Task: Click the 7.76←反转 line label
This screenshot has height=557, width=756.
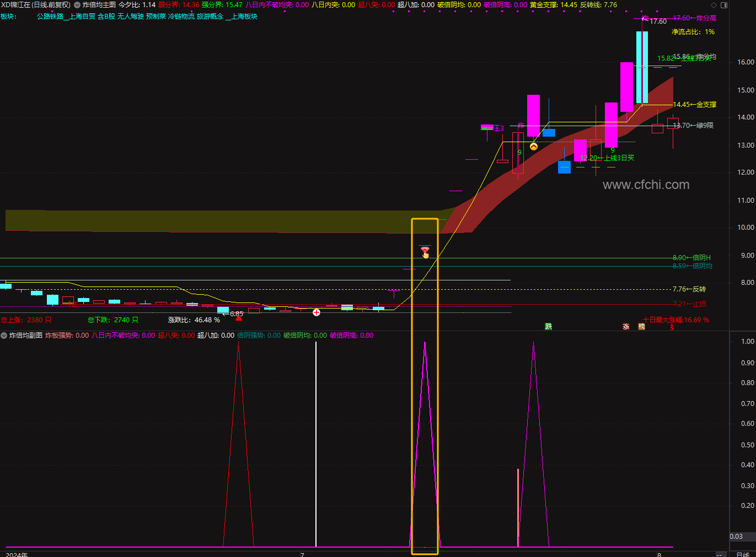Action: 689,289
